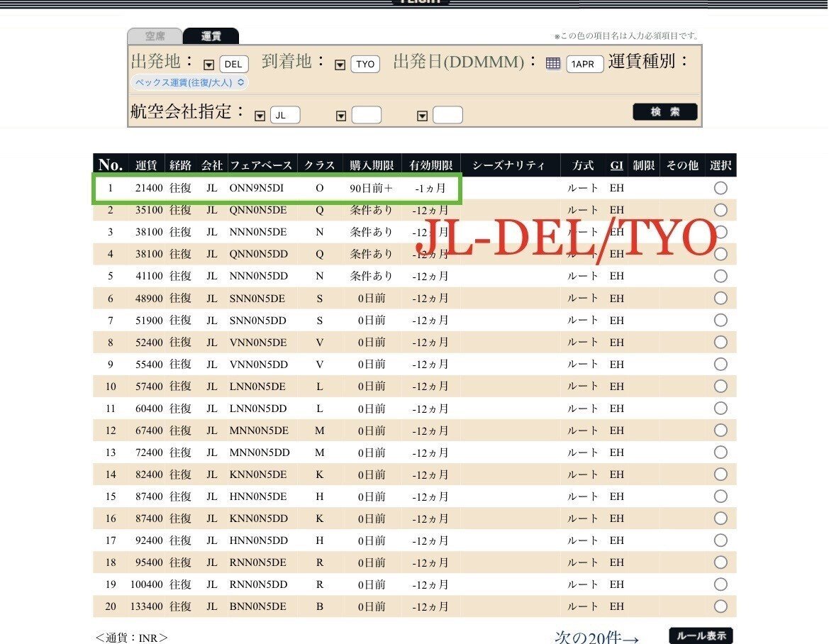Image resolution: width=829 pixels, height=644 pixels.
Task: Click fare amount 133400 cell
Action: click(147, 606)
